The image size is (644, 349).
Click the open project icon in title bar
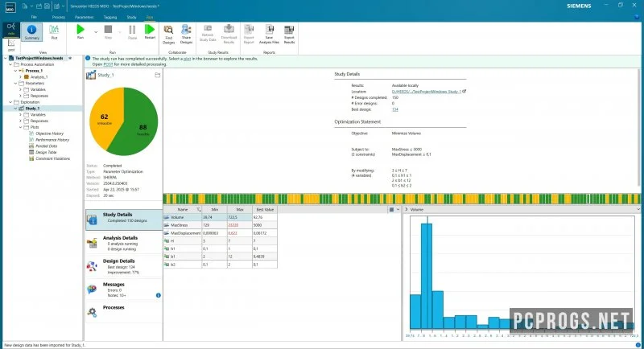click(x=39, y=6)
